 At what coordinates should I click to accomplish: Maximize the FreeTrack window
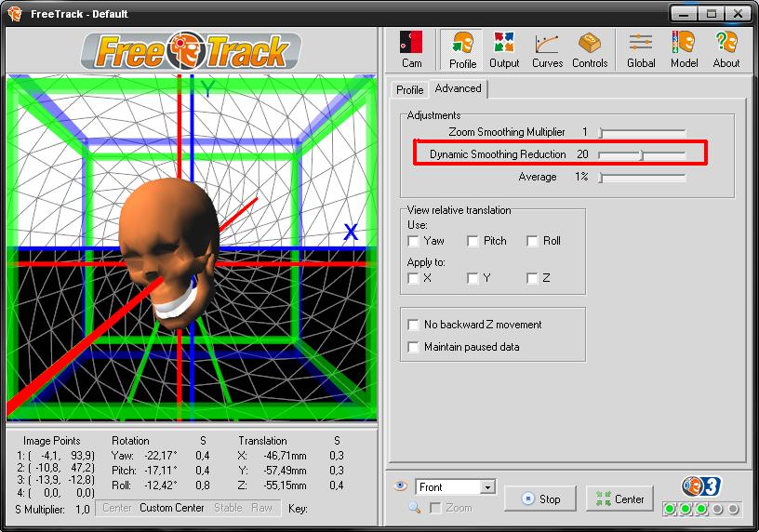[711, 14]
